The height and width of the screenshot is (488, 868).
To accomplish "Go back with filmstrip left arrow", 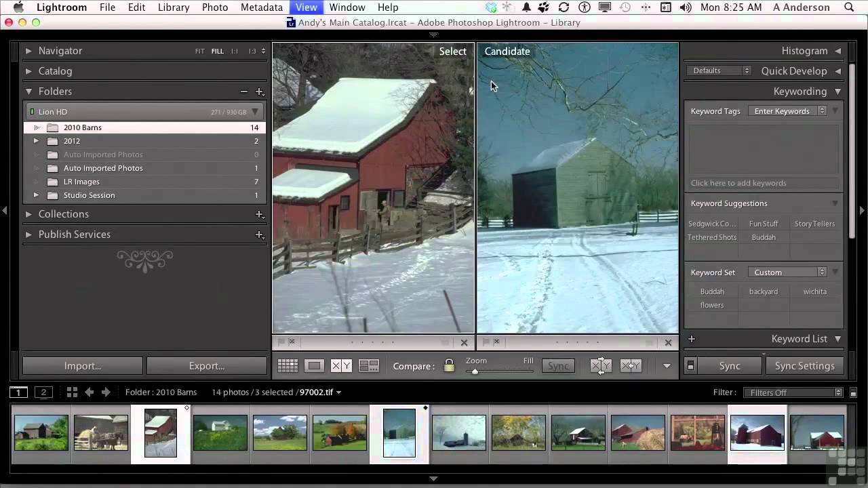I will pos(89,392).
